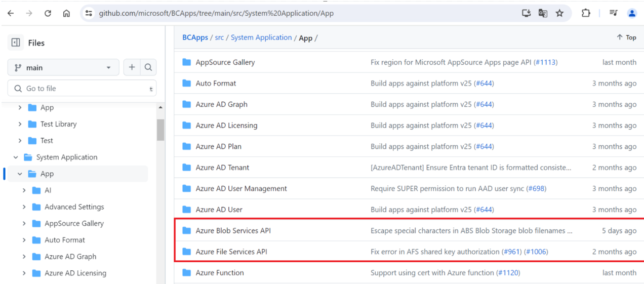
Task: Open the Chrome profile avatar icon
Action: tap(632, 13)
